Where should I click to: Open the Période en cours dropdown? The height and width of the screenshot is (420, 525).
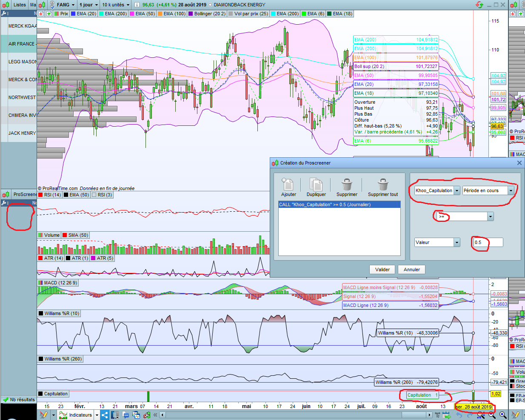511,190
